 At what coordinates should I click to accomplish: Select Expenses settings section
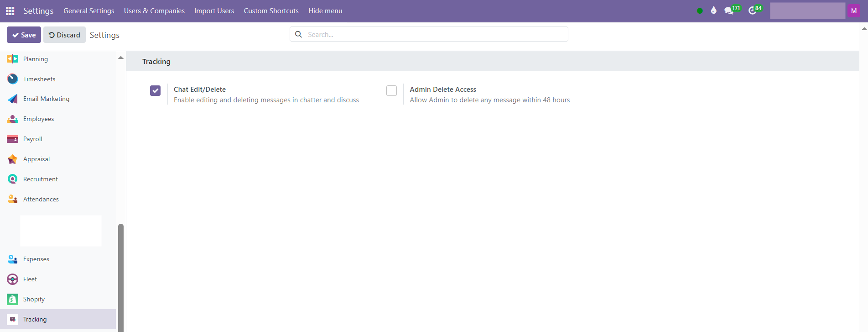click(x=58, y=259)
